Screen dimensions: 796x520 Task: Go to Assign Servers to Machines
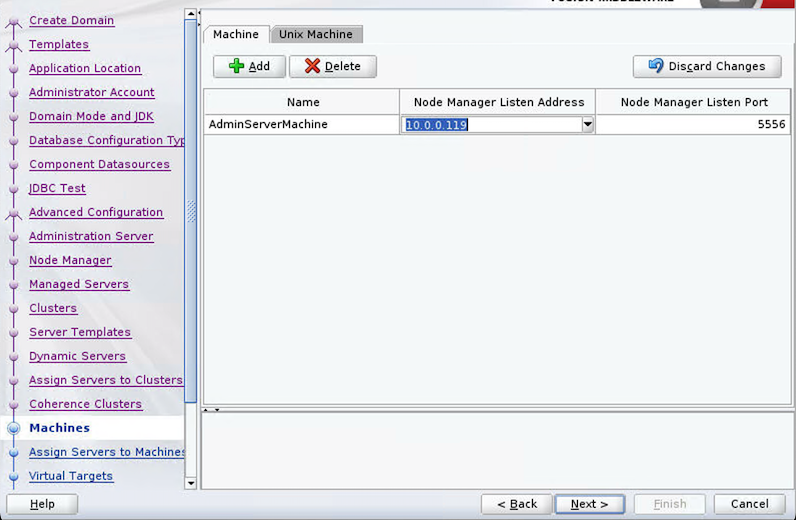click(107, 451)
